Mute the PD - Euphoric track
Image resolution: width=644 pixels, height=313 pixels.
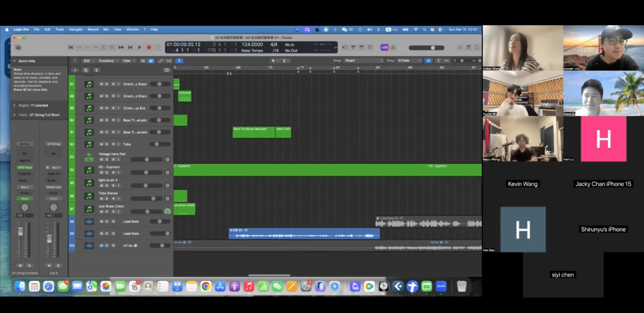(x=101, y=173)
